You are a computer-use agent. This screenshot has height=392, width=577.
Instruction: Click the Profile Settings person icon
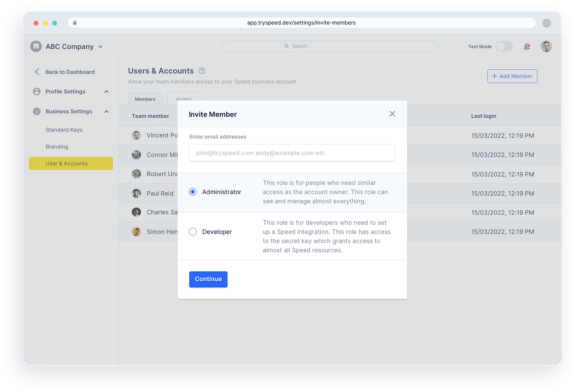tap(37, 91)
